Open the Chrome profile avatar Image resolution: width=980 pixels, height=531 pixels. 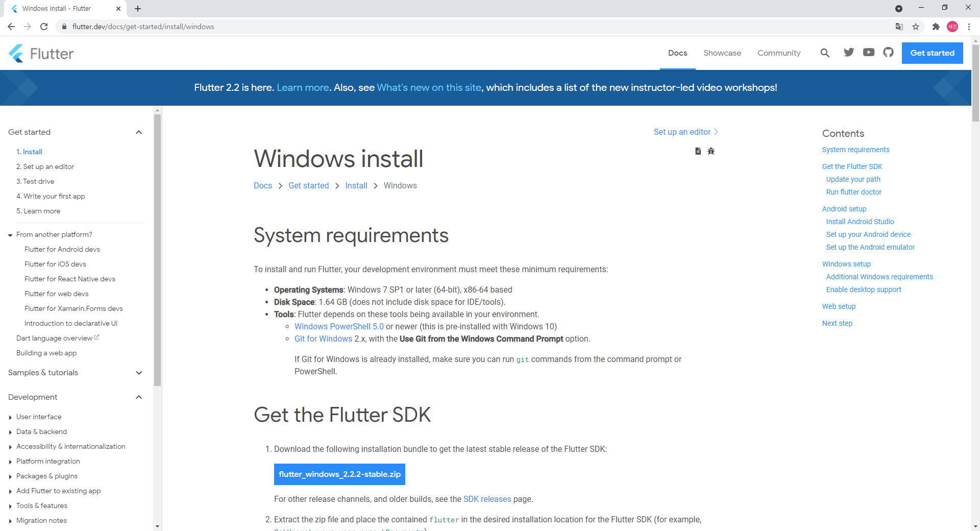point(952,27)
